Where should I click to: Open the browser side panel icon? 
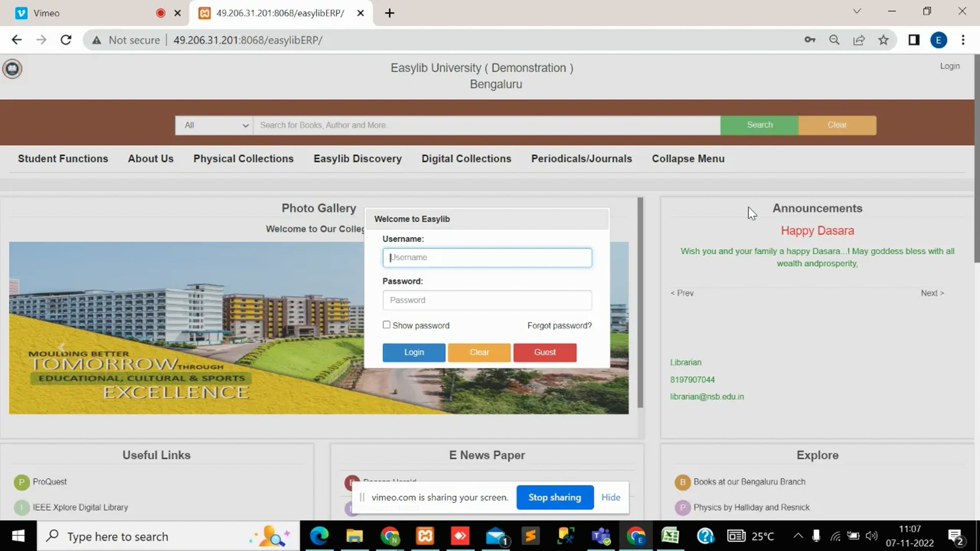(x=914, y=40)
